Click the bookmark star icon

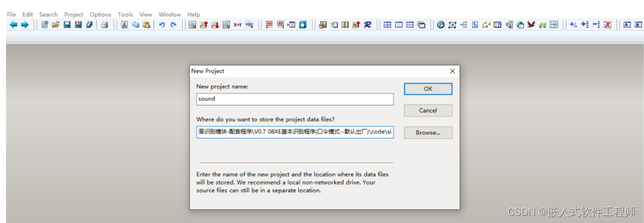pyautogui.click(x=303, y=25)
